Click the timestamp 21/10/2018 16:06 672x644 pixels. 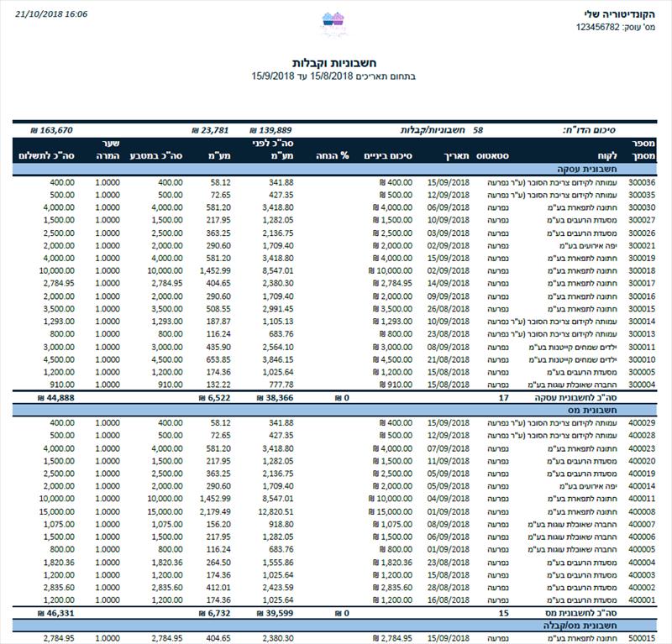tap(51, 13)
